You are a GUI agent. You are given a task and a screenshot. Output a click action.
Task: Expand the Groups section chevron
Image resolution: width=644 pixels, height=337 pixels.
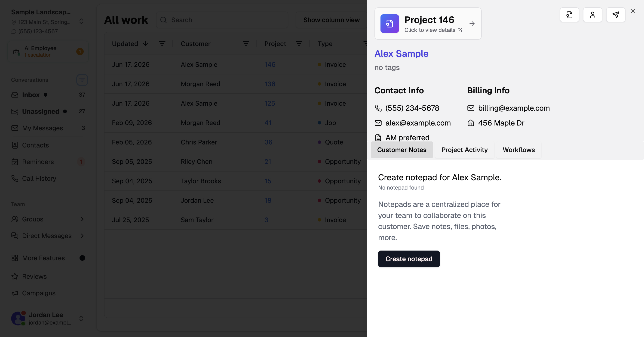tap(82, 219)
